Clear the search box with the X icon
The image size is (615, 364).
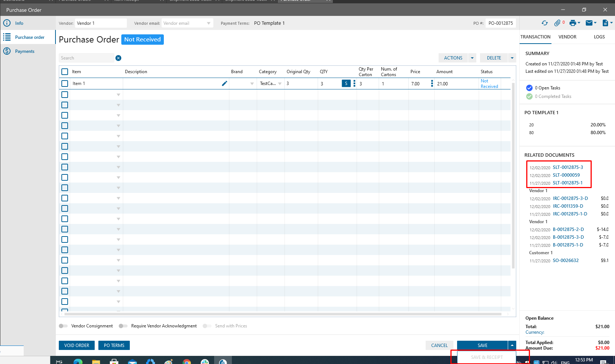(x=118, y=58)
